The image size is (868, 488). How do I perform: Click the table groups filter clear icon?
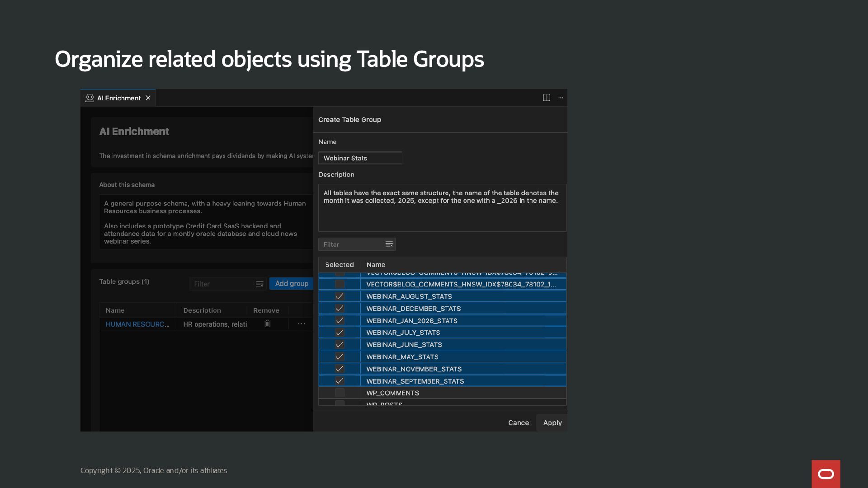tap(259, 284)
